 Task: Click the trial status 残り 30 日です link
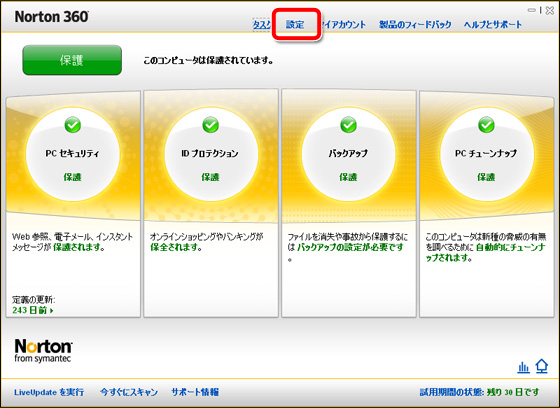(x=513, y=392)
